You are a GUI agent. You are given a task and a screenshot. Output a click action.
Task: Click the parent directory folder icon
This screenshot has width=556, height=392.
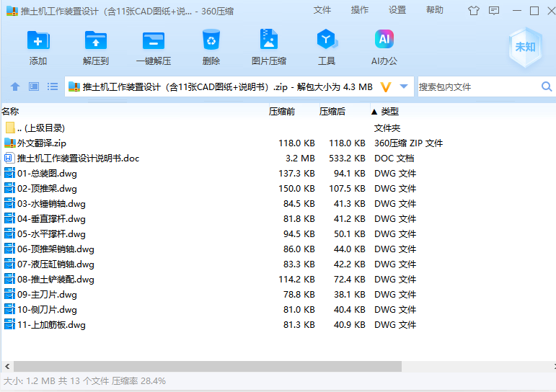tap(10, 128)
